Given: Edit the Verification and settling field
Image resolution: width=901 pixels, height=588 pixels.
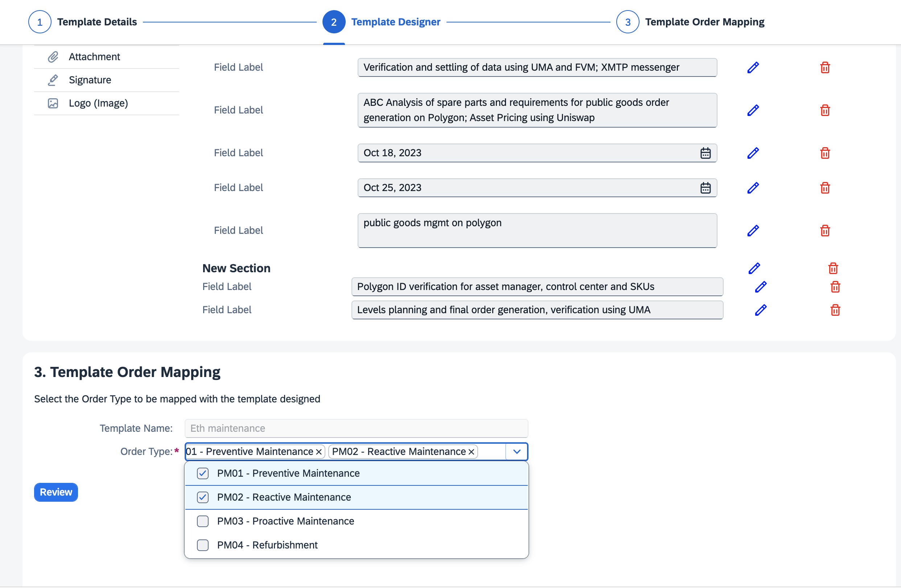Looking at the screenshot, I should click(x=753, y=67).
